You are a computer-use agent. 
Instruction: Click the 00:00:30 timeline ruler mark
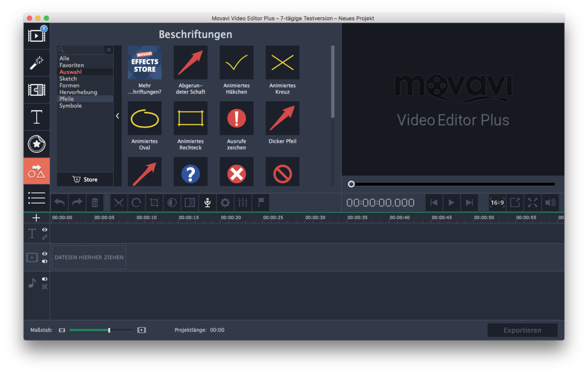(x=315, y=217)
